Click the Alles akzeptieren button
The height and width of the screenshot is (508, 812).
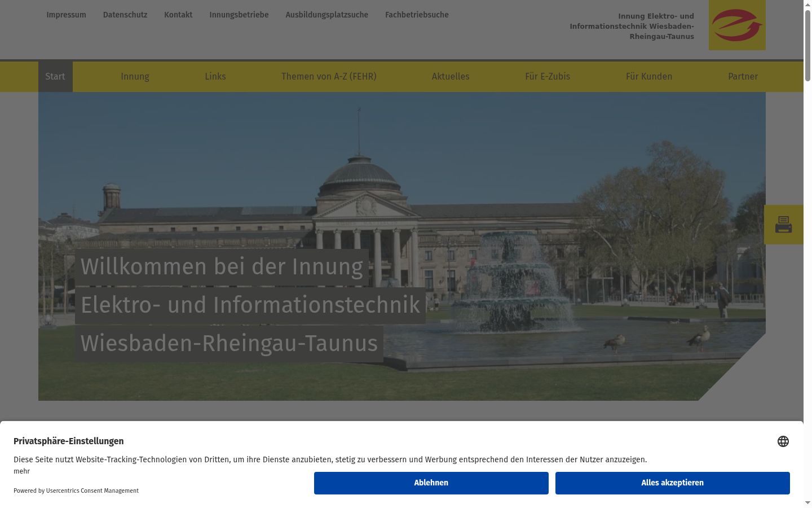click(673, 483)
